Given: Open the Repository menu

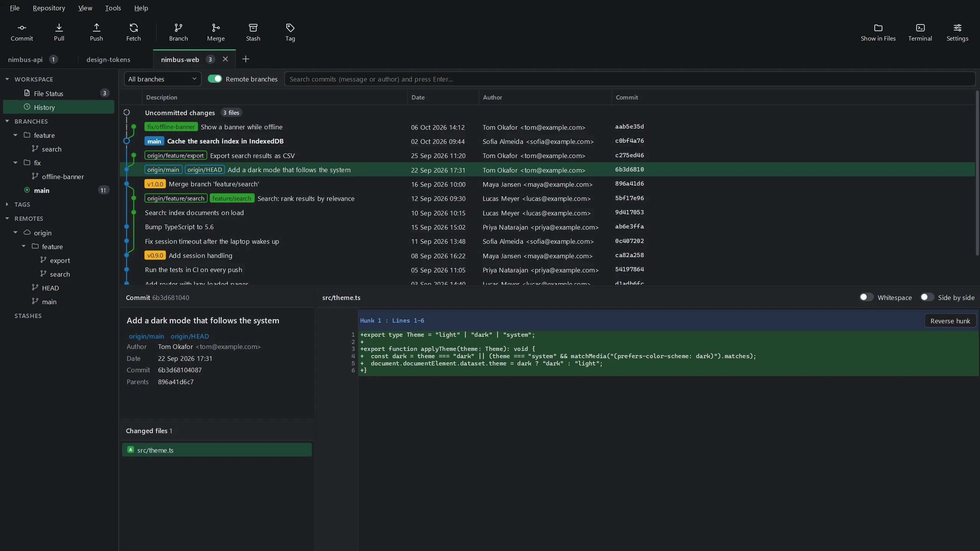Looking at the screenshot, I should tap(49, 8).
